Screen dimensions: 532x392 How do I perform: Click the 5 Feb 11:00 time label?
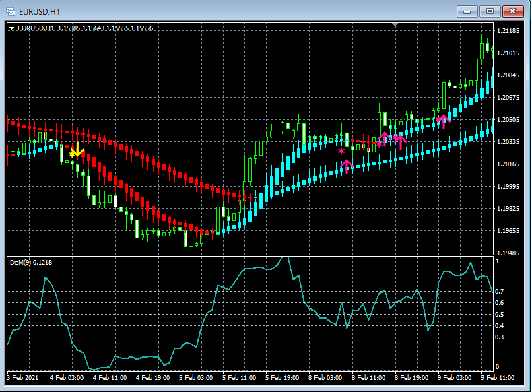[239, 377]
